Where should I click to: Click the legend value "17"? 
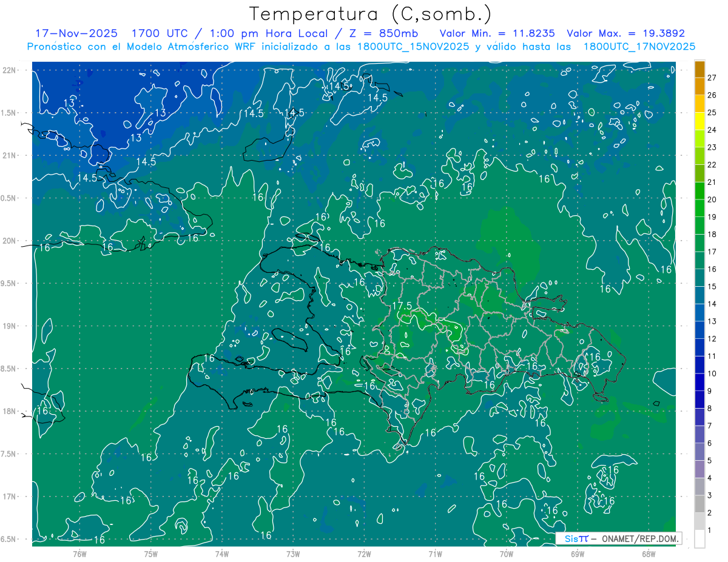712,252
